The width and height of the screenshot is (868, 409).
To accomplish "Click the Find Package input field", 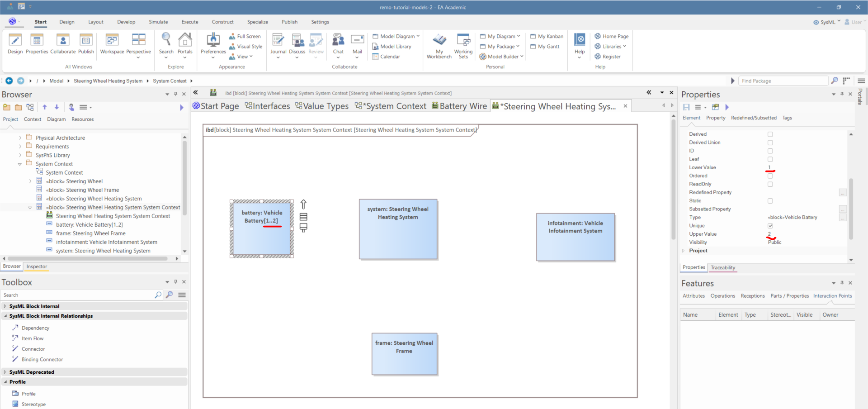I will [783, 81].
